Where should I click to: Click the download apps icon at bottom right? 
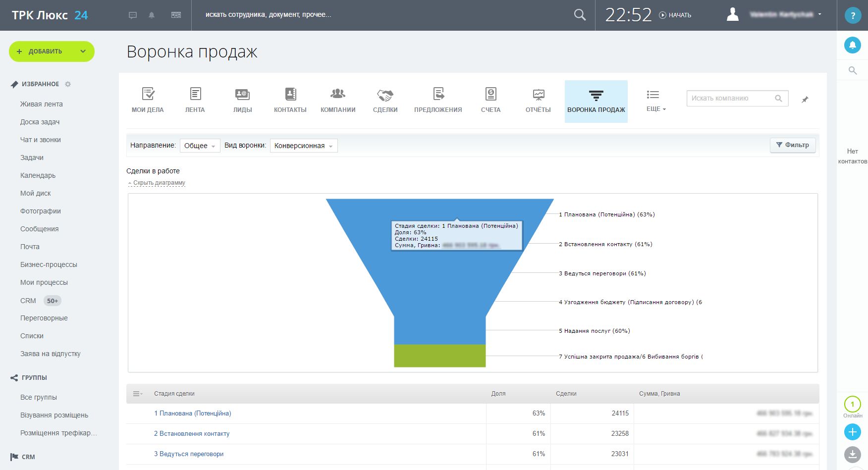[x=852, y=454]
